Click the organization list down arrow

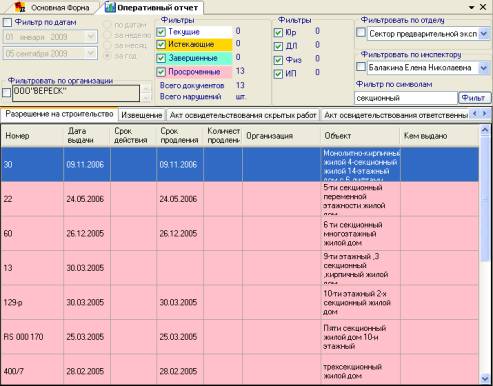[146, 98]
